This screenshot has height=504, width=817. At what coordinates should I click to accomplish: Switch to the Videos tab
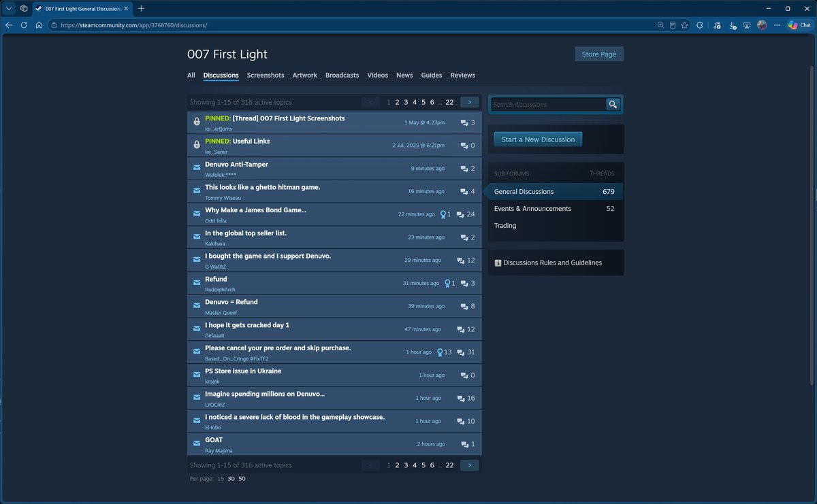click(x=377, y=75)
